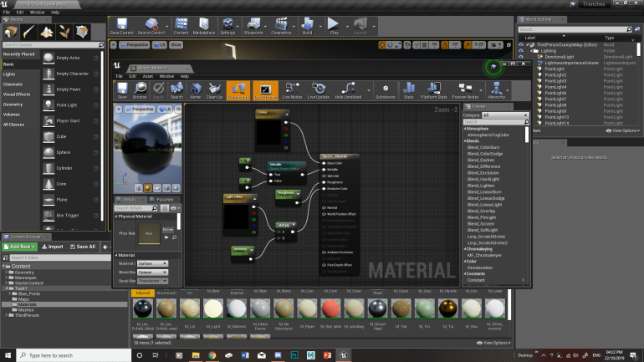
Task: Click the Substance toolbar icon
Action: pos(386,90)
